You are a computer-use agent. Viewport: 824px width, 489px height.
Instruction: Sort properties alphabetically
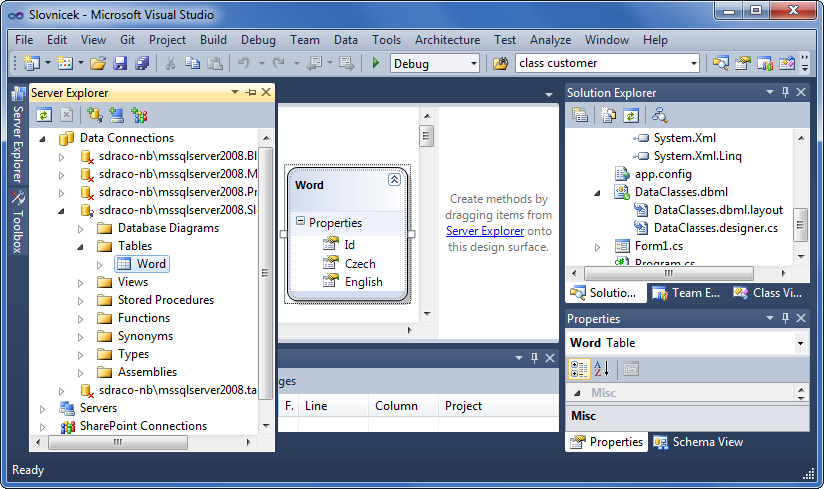coord(602,368)
